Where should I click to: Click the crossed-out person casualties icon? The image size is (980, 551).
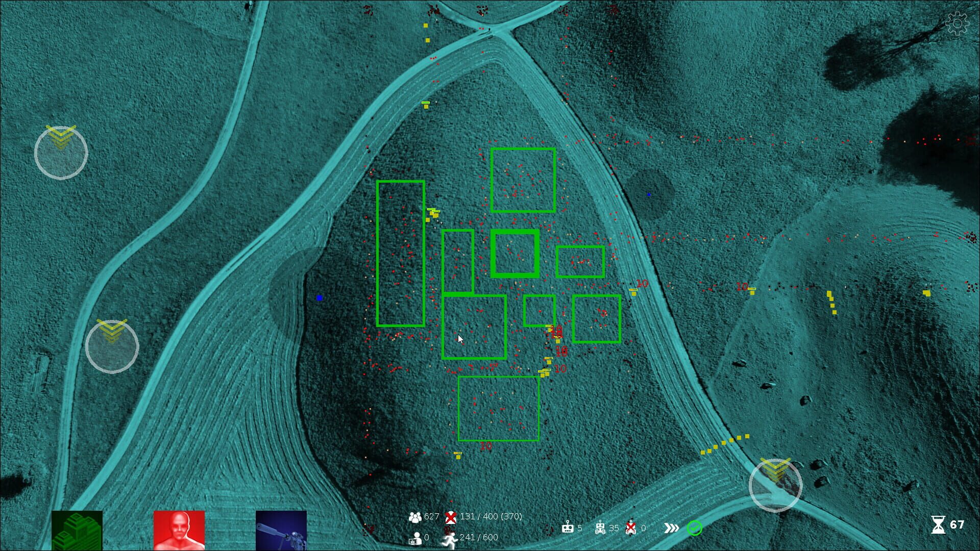(450, 517)
